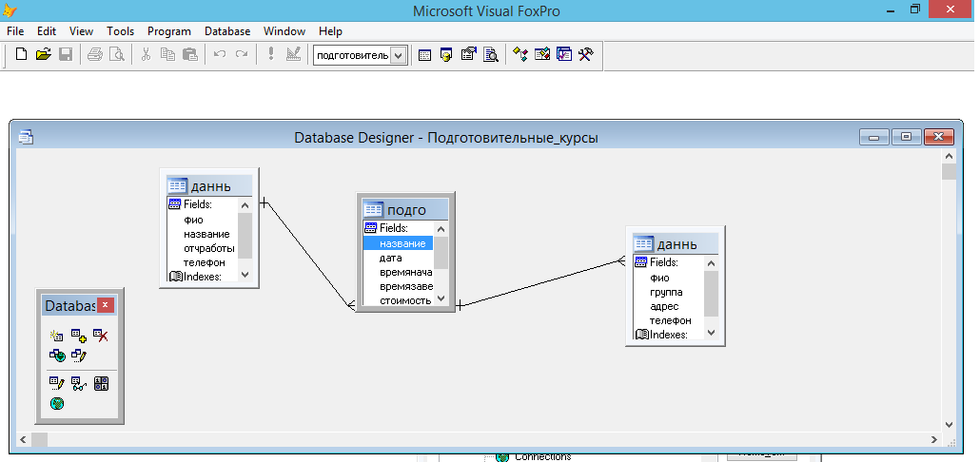Click the Run exclamation mark icon
This screenshot has height=462, width=980.
(270, 54)
